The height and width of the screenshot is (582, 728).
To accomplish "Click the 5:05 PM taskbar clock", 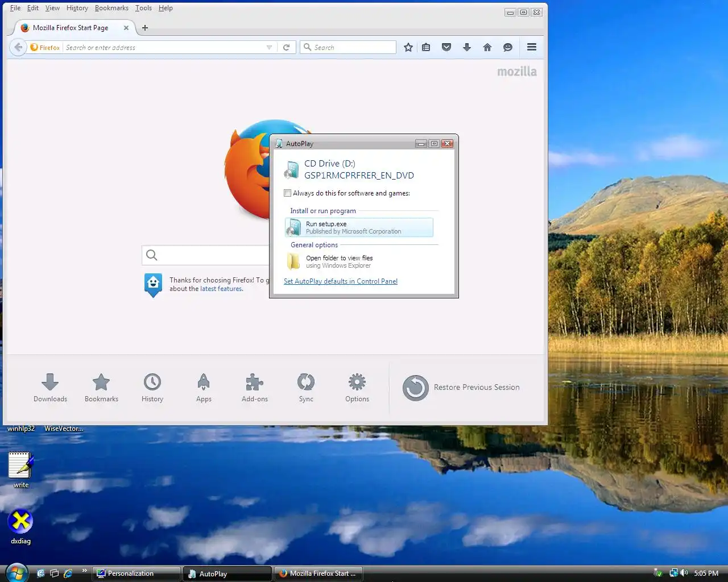I will pyautogui.click(x=706, y=573).
